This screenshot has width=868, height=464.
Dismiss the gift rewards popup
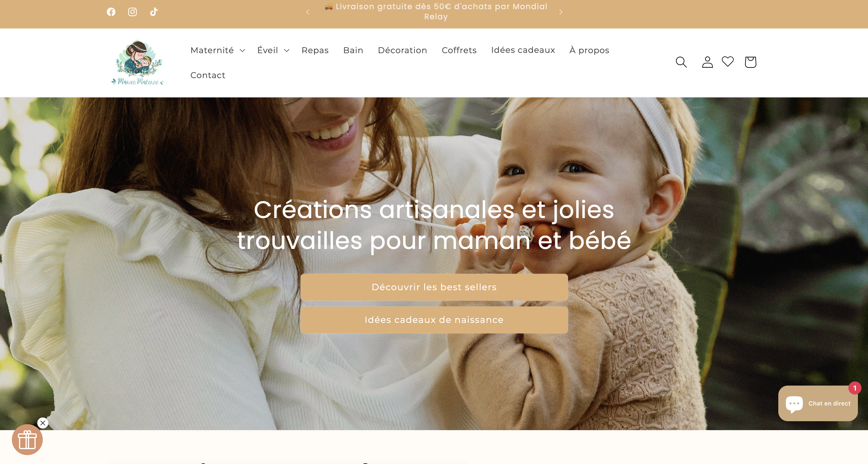click(43, 423)
